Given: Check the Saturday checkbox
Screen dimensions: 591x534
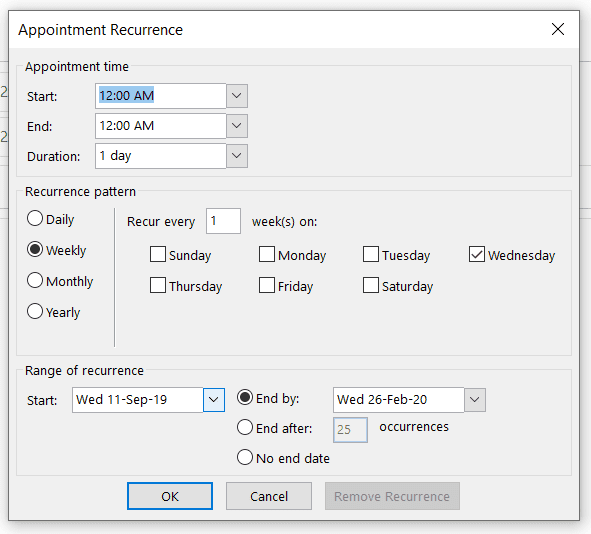Looking at the screenshot, I should click(x=371, y=285).
